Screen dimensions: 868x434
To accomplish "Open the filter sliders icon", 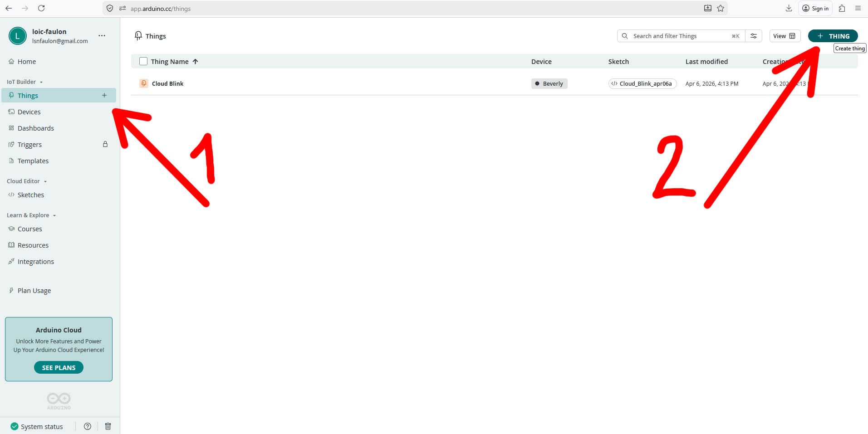I will point(754,36).
